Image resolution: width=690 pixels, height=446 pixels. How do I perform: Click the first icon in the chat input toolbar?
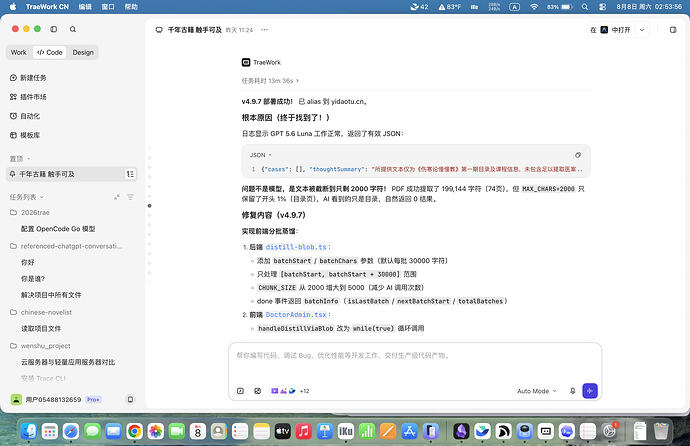click(240, 391)
